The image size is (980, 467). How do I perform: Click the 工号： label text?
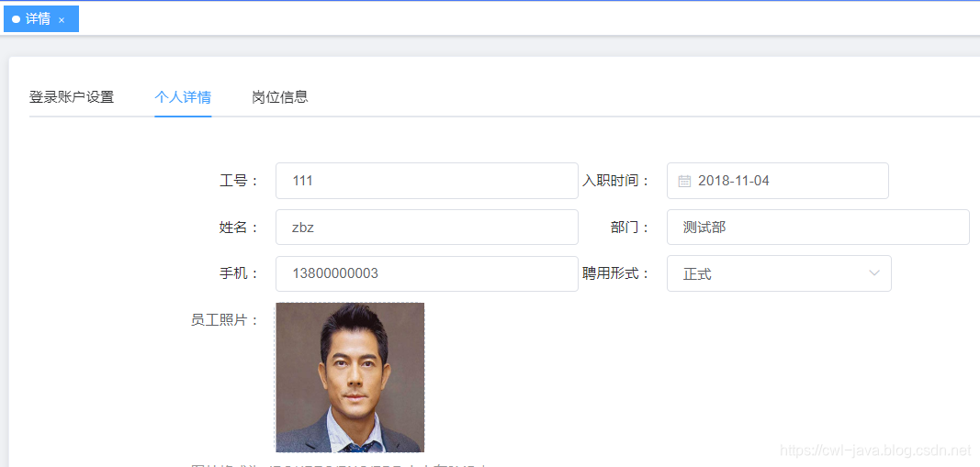click(239, 181)
